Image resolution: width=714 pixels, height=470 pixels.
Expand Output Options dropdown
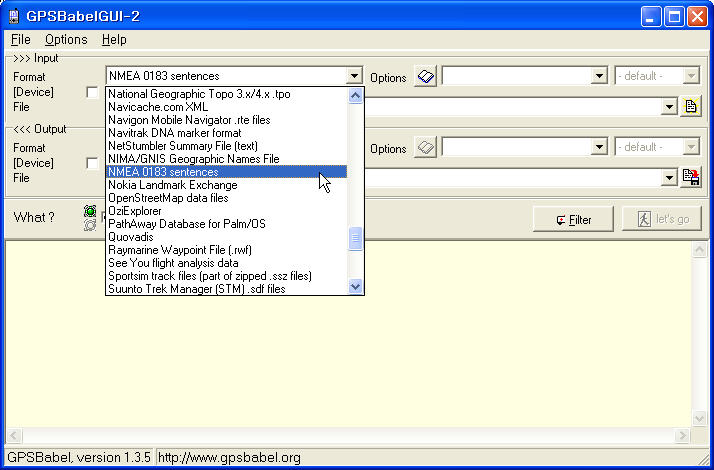(599, 147)
